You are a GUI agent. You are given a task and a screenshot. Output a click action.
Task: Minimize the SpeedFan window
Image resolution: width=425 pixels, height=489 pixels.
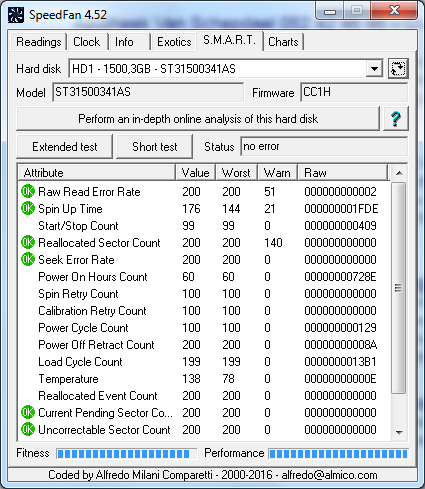tap(330, 12)
